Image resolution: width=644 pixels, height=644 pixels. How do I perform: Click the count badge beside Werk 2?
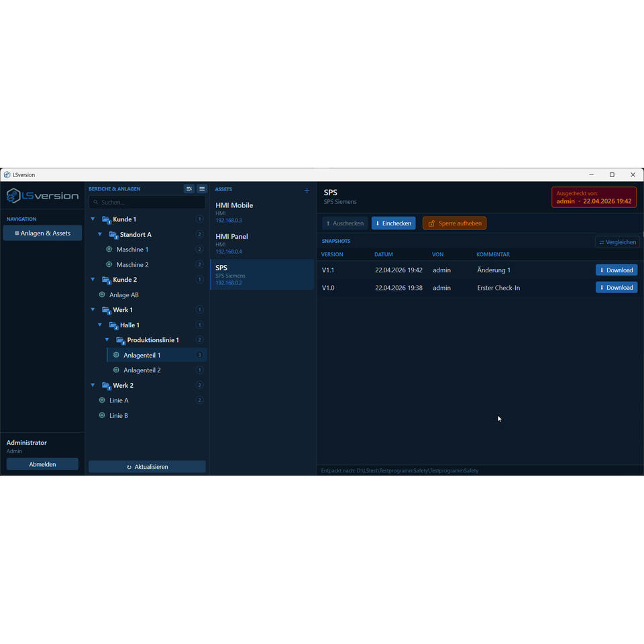point(200,385)
